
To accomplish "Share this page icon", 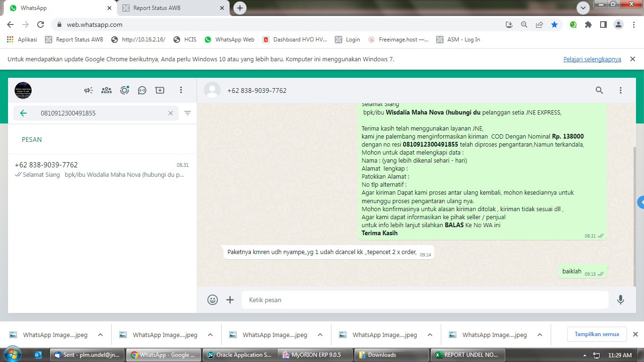I will [539, 25].
